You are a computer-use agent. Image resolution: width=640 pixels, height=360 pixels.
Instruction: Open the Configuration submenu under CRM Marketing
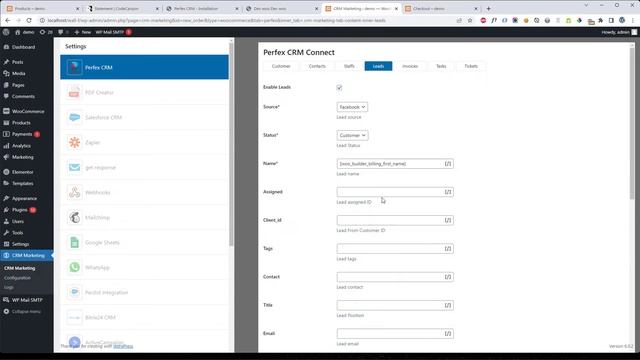click(18, 278)
